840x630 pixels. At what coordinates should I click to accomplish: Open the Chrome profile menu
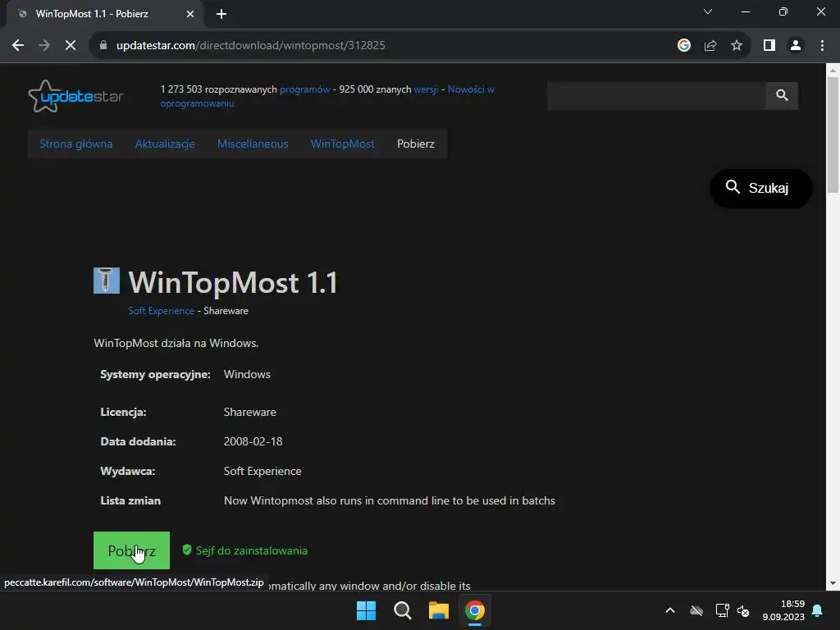tap(796, 46)
